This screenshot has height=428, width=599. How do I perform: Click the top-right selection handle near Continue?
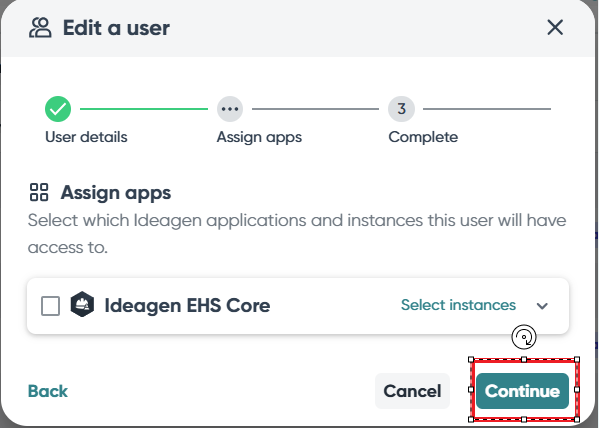point(577,360)
